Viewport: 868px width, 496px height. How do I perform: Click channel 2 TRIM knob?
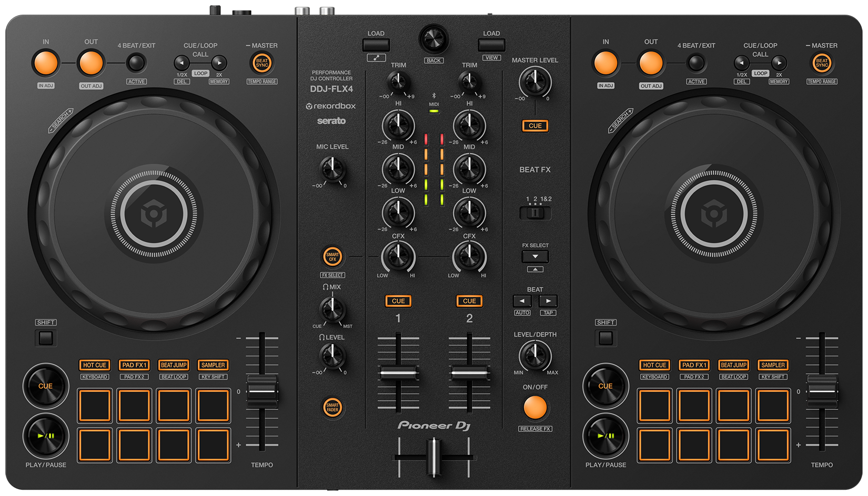469,82
